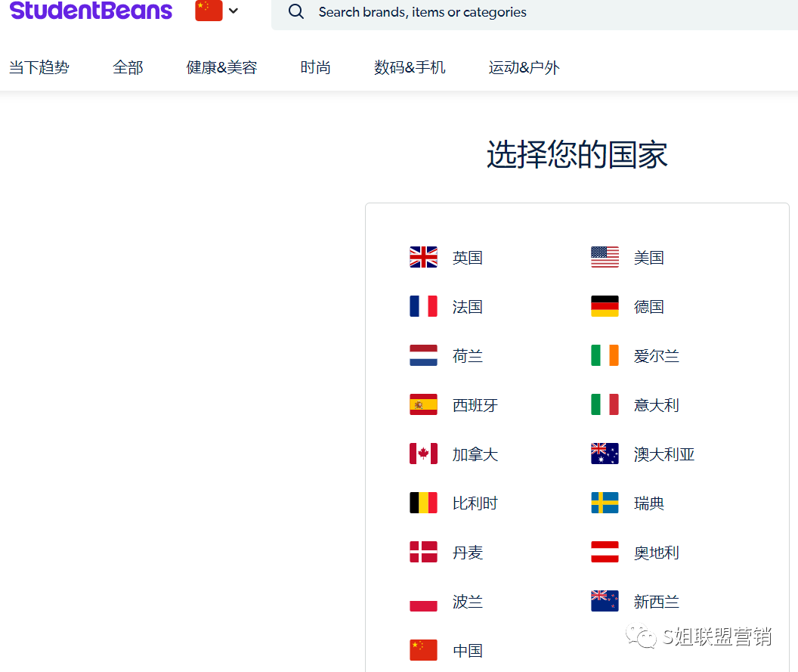The width and height of the screenshot is (798, 672).
Task: Open the 当下趋势 tab
Action: [39, 67]
